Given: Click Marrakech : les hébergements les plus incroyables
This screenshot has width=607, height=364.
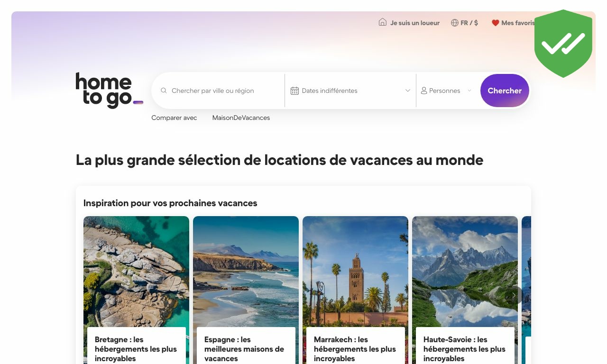Looking at the screenshot, I should tap(355, 349).
